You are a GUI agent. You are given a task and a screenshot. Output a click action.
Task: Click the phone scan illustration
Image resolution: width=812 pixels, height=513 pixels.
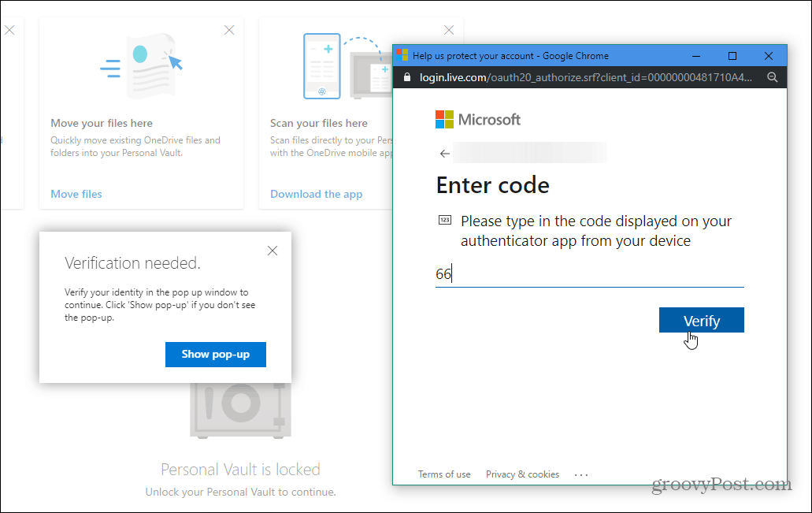tap(347, 66)
